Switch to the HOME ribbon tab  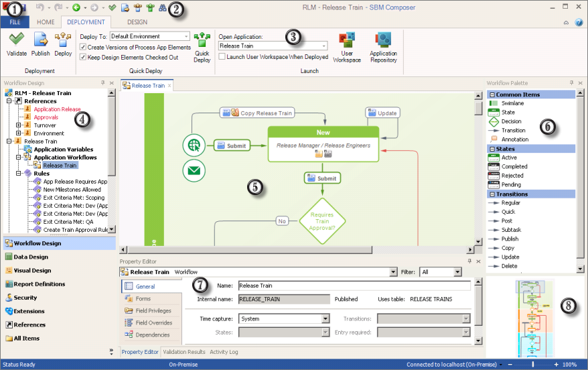(x=46, y=22)
